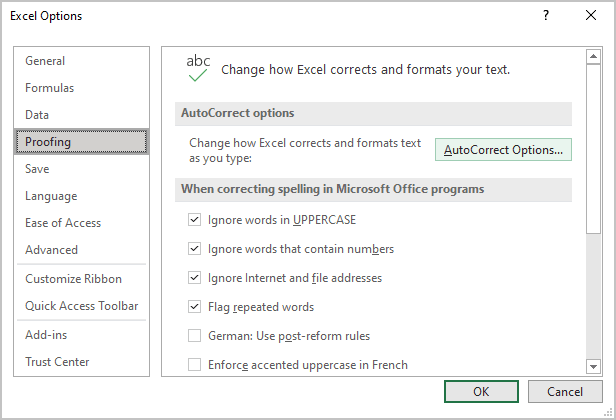Toggle Ignore Internet and file addresses
Viewport: 616px width, 420px height.
click(x=194, y=278)
